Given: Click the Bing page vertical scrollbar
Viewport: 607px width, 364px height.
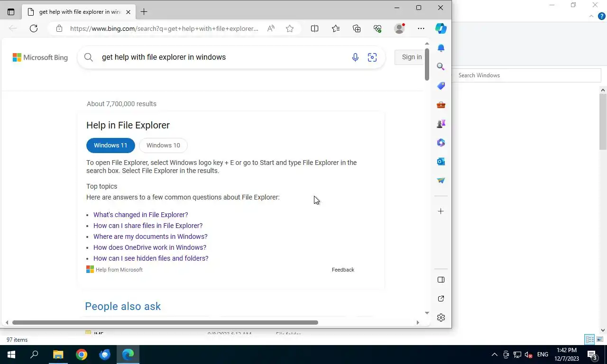Looking at the screenshot, I should (427, 64).
